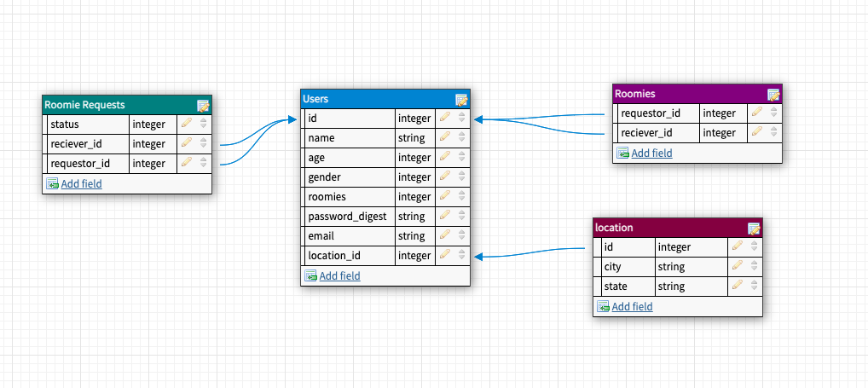Click reorder arrows on the age row
Screen dimensions: 868x388
[461, 157]
